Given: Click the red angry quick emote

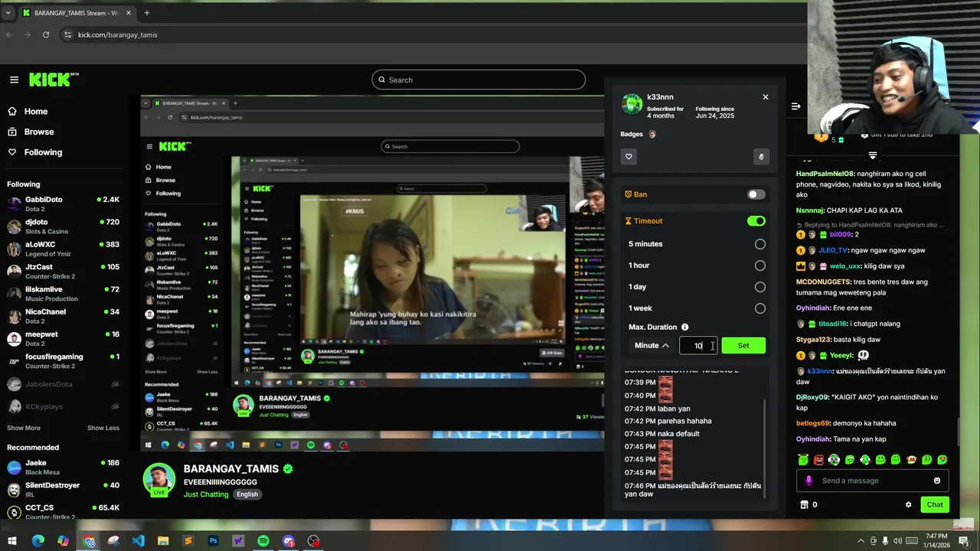Looking at the screenshot, I should (818, 460).
